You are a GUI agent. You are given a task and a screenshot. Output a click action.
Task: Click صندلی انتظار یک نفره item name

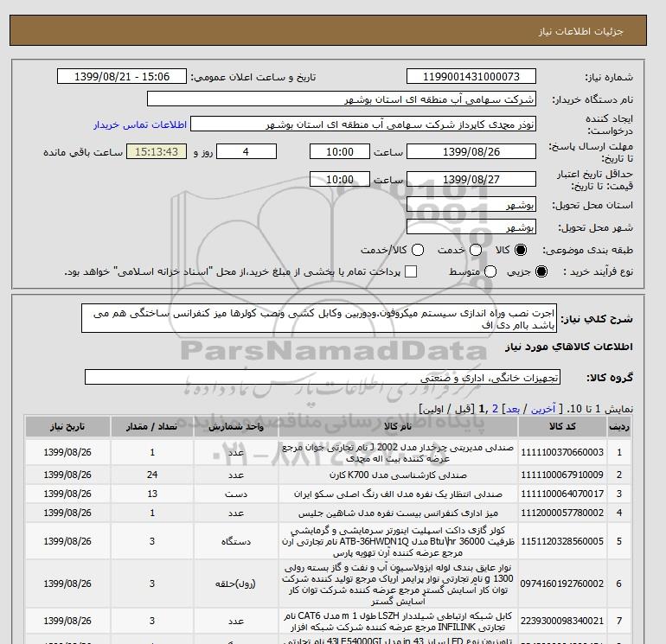(398, 494)
